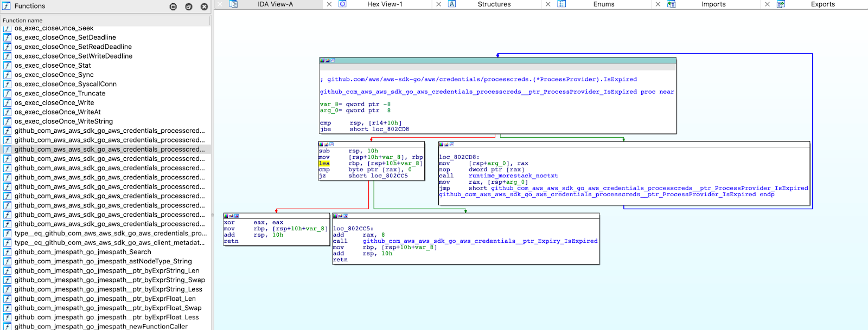868x330 pixels.
Task: Open node color picker on loc_802CC5 block
Action: click(x=335, y=216)
